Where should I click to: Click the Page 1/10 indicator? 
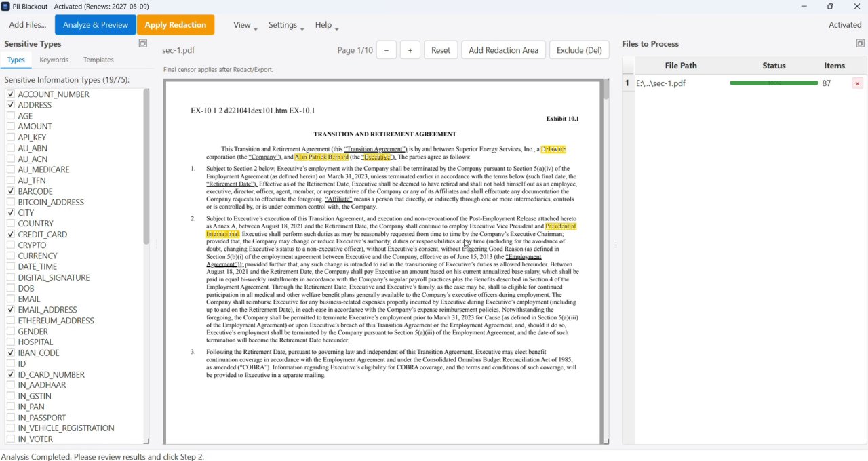(355, 50)
